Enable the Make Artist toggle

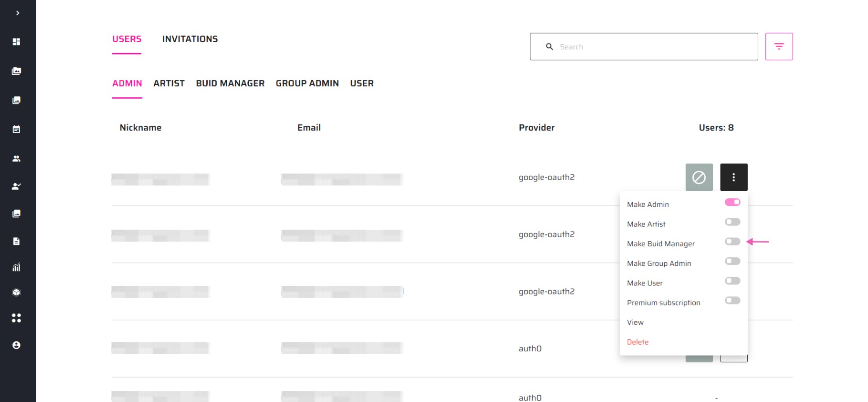tap(732, 222)
